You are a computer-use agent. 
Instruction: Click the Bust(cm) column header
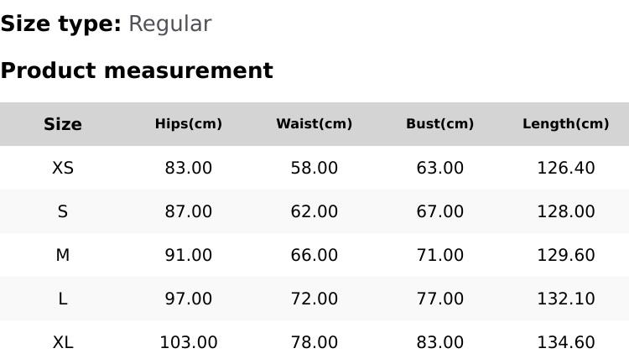[440, 124]
